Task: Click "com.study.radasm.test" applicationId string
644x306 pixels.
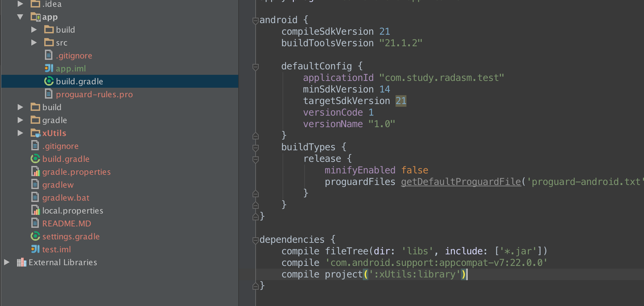Action: pyautogui.click(x=442, y=78)
